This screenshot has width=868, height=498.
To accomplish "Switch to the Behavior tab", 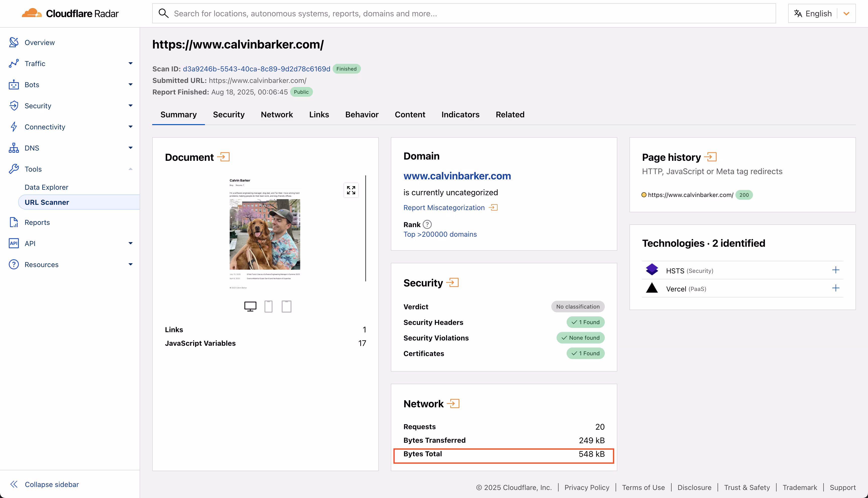I will (x=362, y=115).
